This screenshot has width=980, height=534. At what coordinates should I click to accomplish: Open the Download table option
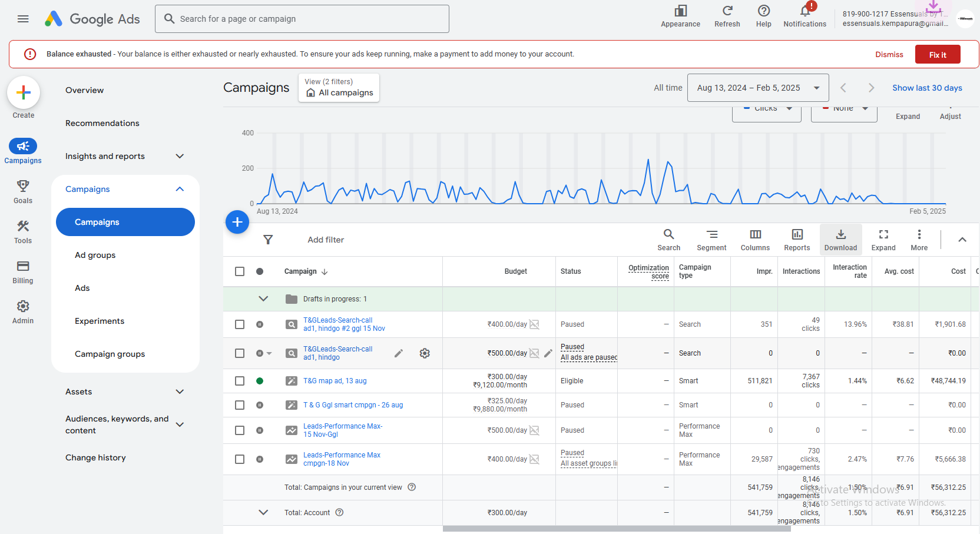pos(840,240)
